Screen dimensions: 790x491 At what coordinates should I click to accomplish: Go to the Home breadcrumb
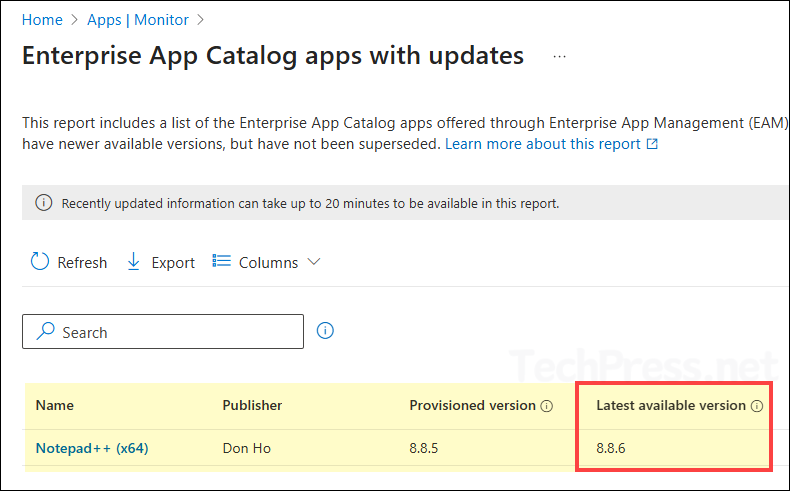tap(41, 19)
